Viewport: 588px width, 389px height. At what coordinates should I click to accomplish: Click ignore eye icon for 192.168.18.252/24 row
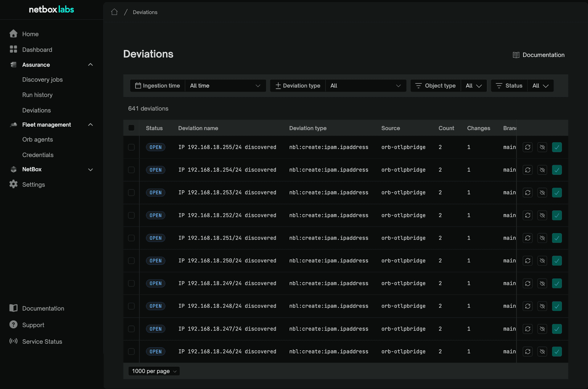(x=542, y=216)
